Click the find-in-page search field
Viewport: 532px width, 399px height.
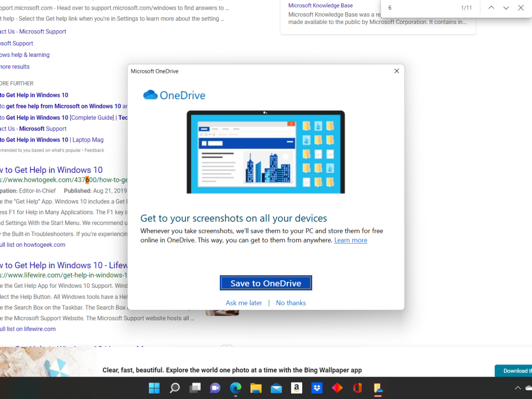pos(421,7)
